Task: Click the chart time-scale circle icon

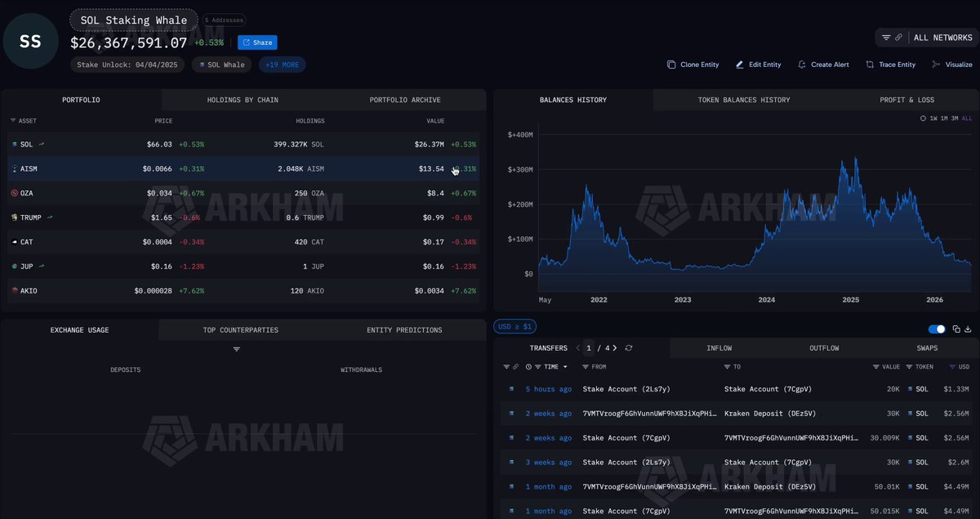Action: (x=923, y=119)
